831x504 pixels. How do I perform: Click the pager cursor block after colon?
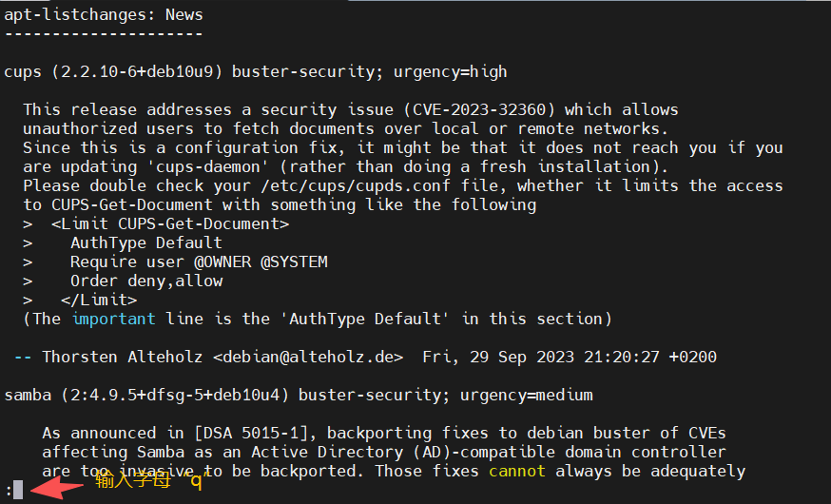18,490
